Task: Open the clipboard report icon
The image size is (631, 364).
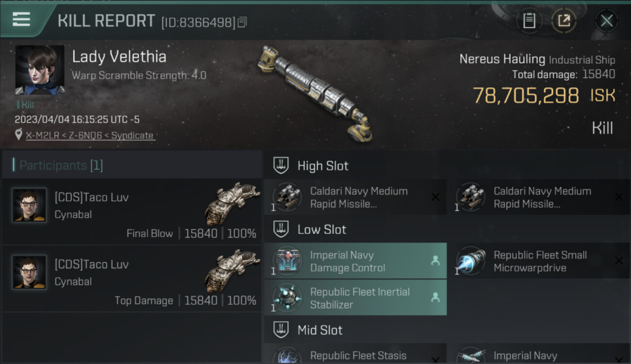Action: pyautogui.click(x=529, y=21)
